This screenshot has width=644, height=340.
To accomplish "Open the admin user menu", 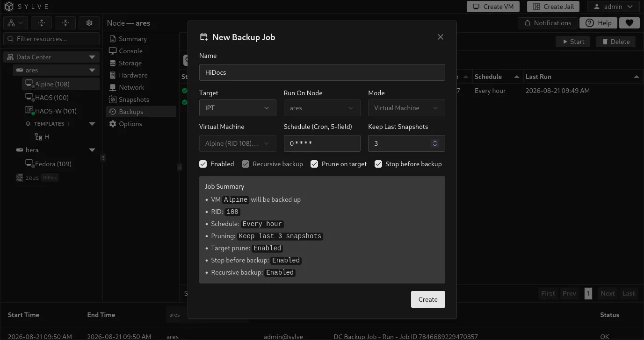I will click(613, 7).
